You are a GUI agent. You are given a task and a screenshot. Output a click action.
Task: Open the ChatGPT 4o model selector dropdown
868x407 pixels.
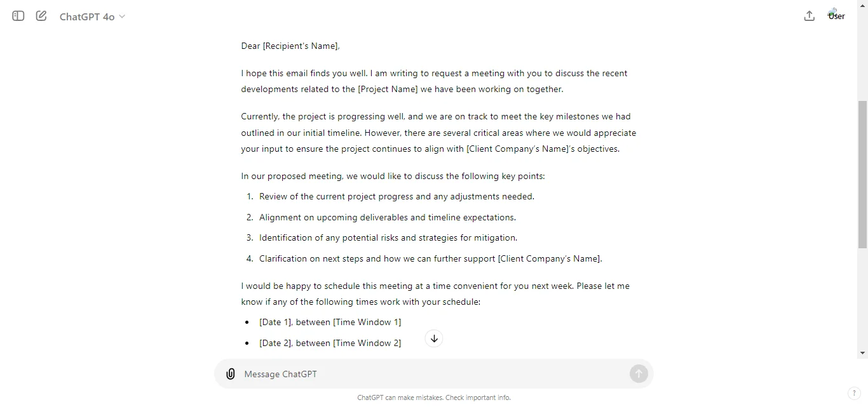coord(92,17)
